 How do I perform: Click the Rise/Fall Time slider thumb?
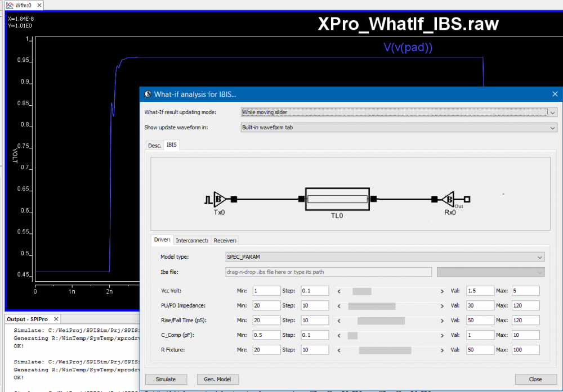[x=381, y=321]
